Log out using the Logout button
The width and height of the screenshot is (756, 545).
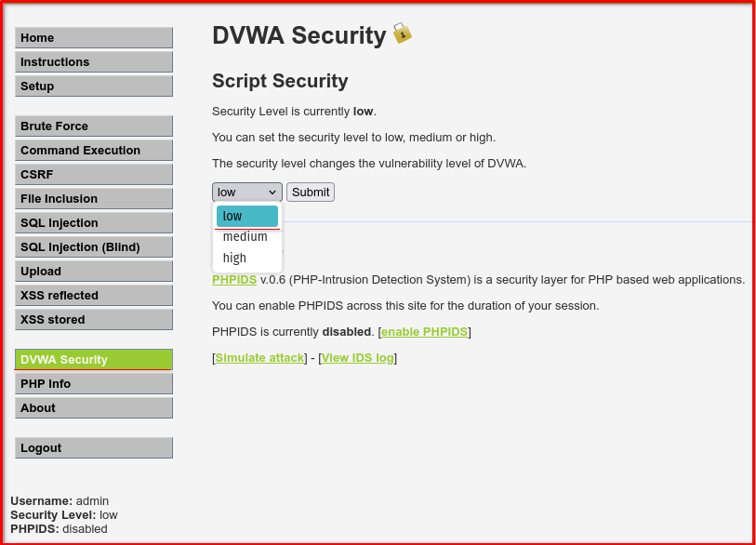(x=94, y=447)
